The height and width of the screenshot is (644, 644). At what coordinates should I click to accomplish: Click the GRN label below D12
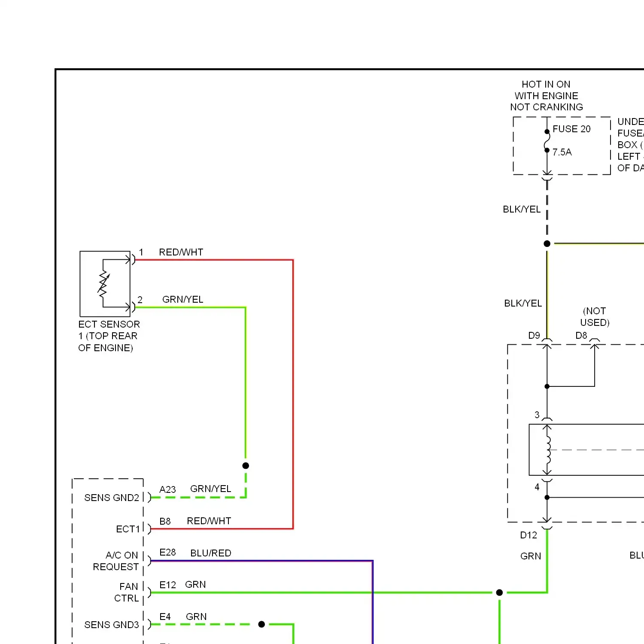tap(531, 556)
